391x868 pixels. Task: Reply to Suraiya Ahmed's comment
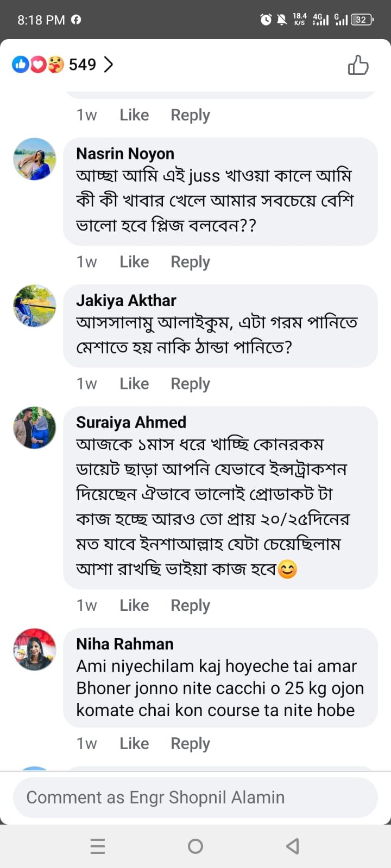point(190,605)
